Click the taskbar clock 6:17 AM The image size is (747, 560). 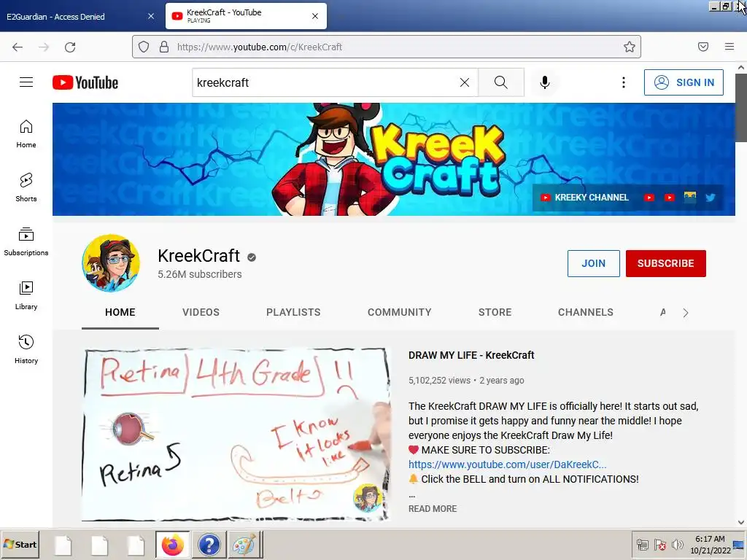[x=710, y=539]
